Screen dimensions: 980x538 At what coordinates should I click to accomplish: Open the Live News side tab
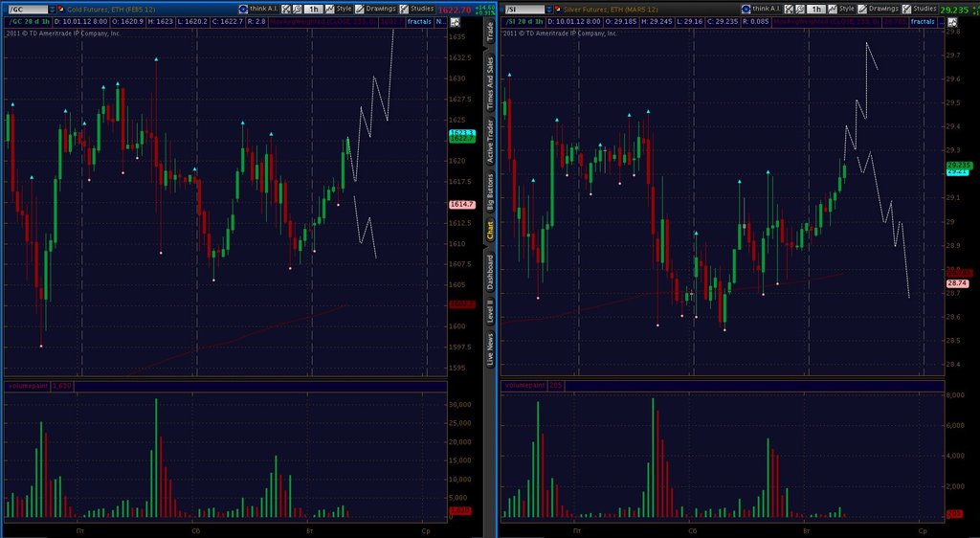(490, 349)
